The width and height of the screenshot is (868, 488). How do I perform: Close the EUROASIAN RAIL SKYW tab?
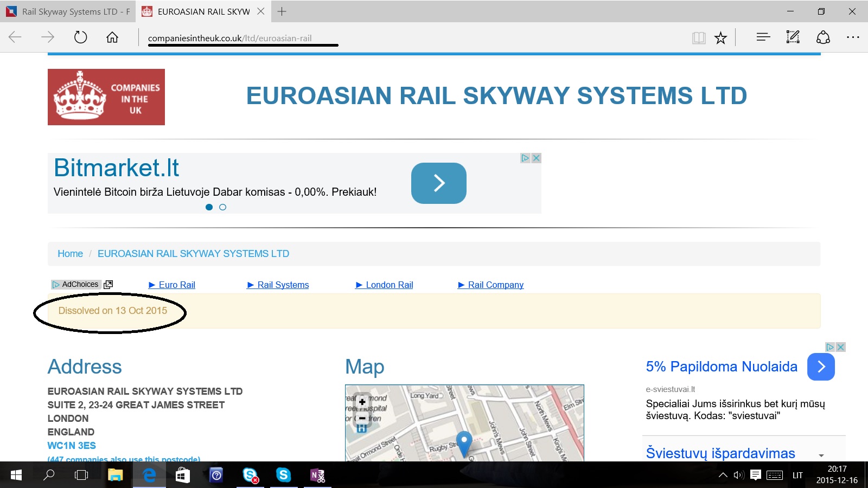point(261,11)
